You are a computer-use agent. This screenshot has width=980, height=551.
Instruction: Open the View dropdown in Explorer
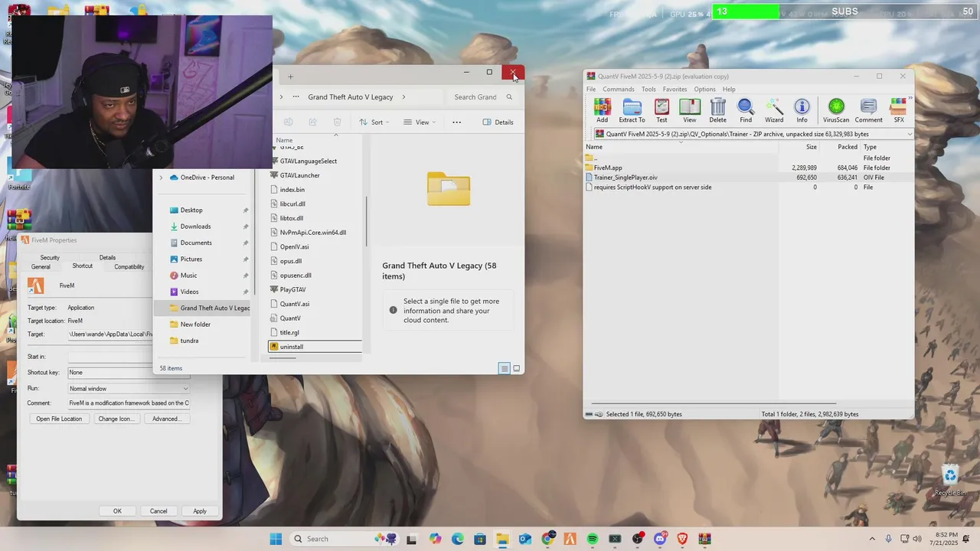[x=420, y=122]
